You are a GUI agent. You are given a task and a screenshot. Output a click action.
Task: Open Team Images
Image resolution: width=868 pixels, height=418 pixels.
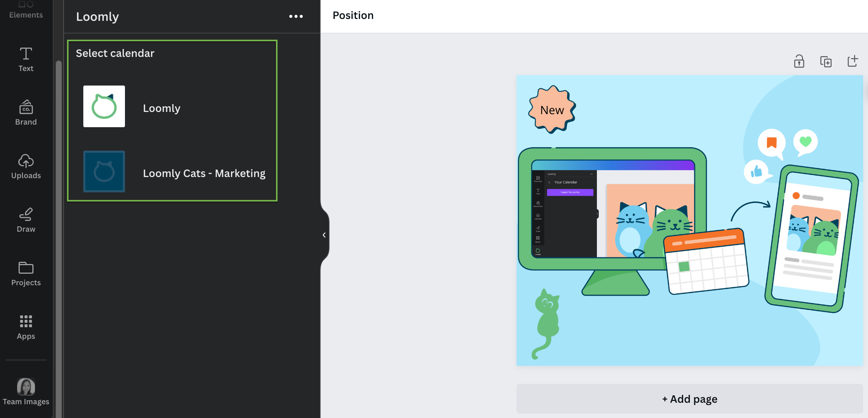(x=26, y=390)
